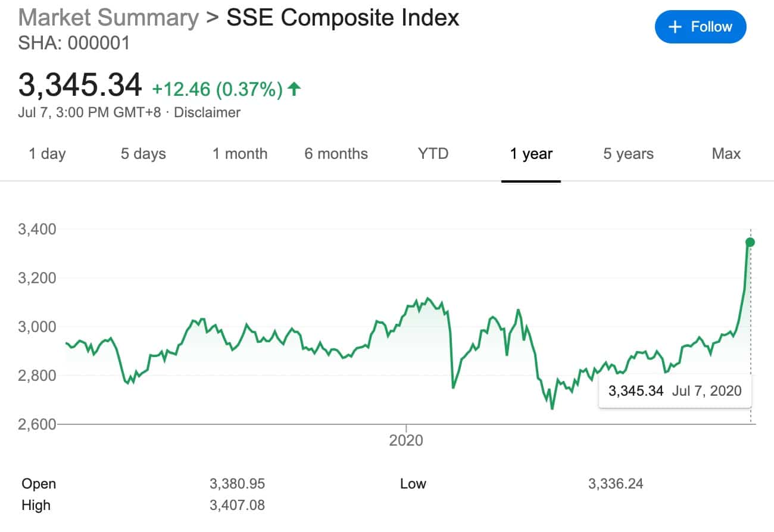Viewport: 774px width, 532px height.
Task: Select the 1 year tab
Action: [x=531, y=154]
